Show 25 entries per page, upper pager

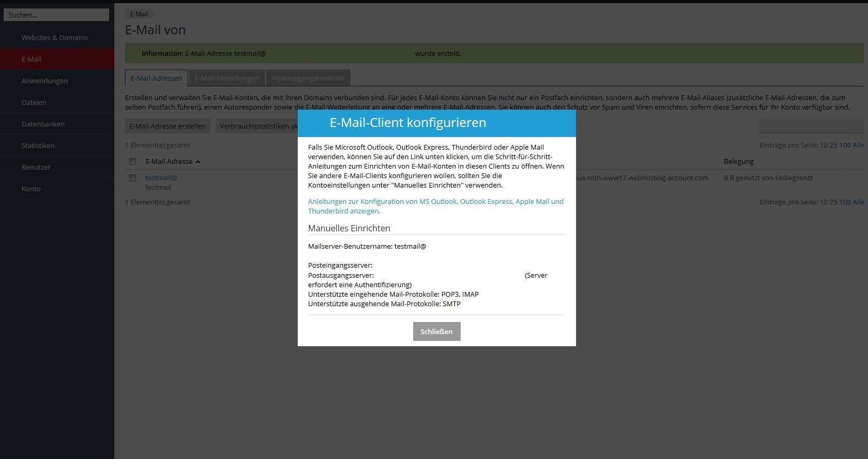833,145
